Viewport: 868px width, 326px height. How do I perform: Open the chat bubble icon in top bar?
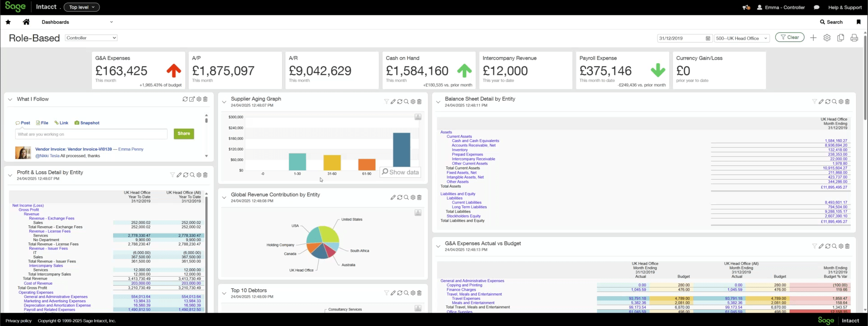[816, 7]
